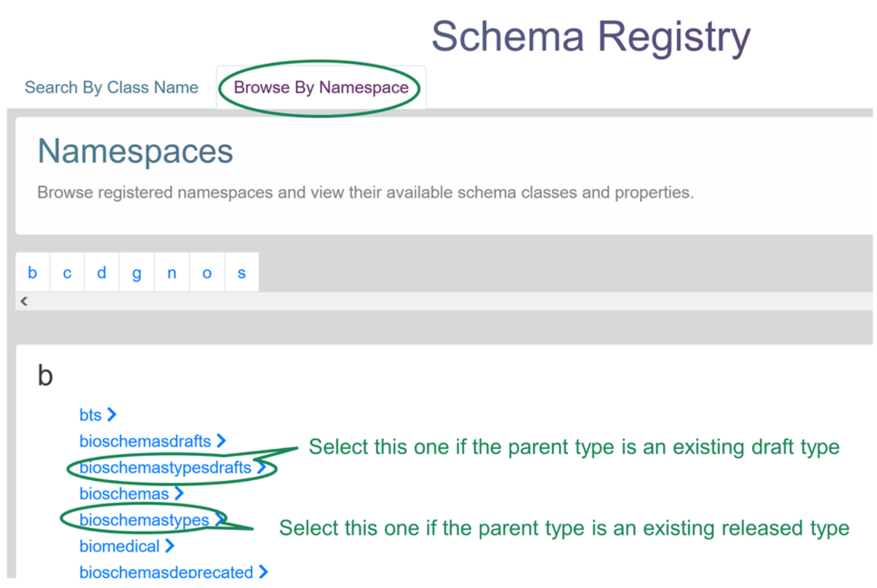Viewport: 877px width, 588px height.
Task: Click the left arrow on the scrollbar
Action: point(24,301)
